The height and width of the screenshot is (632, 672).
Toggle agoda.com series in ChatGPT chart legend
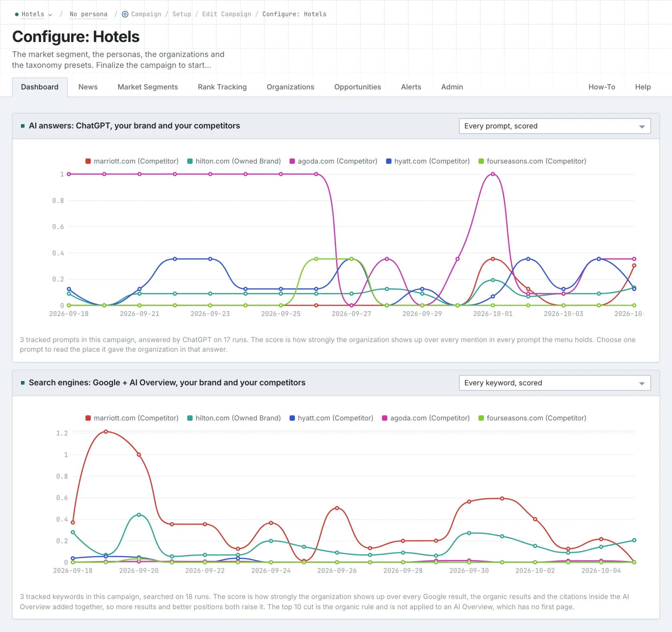point(334,161)
